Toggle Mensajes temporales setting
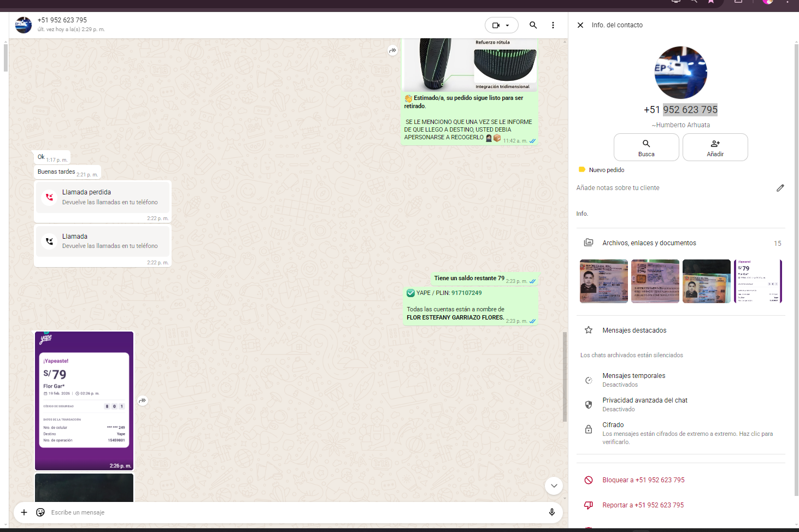 [633, 380]
